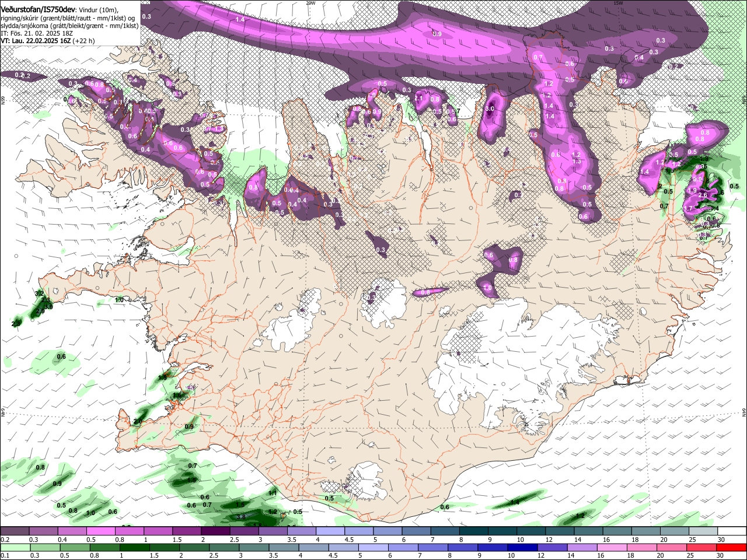Click the 'Vindur (10m)' text in header
Screen dimensions: 747x560
click(98, 9)
